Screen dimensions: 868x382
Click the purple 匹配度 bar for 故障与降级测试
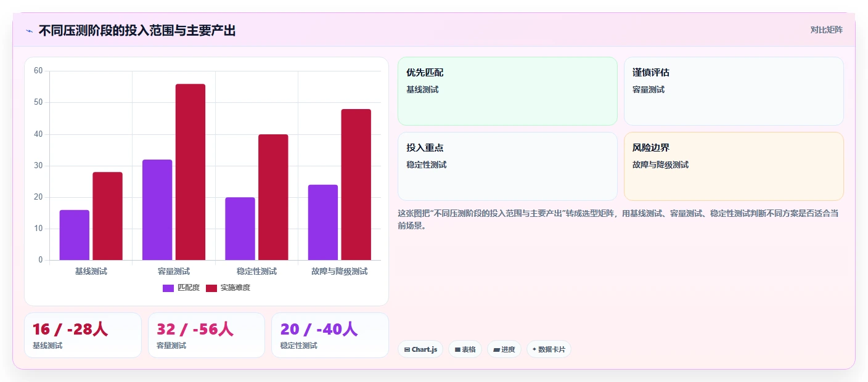pyautogui.click(x=323, y=222)
